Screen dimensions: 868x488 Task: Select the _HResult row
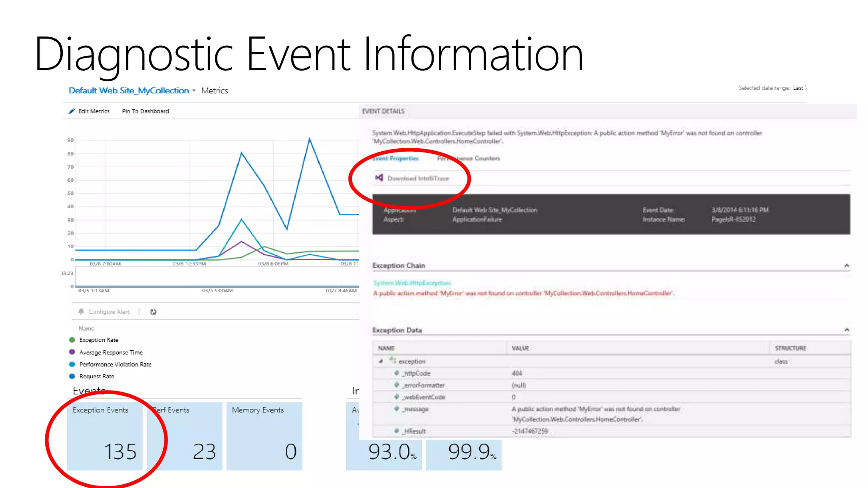[x=611, y=431]
